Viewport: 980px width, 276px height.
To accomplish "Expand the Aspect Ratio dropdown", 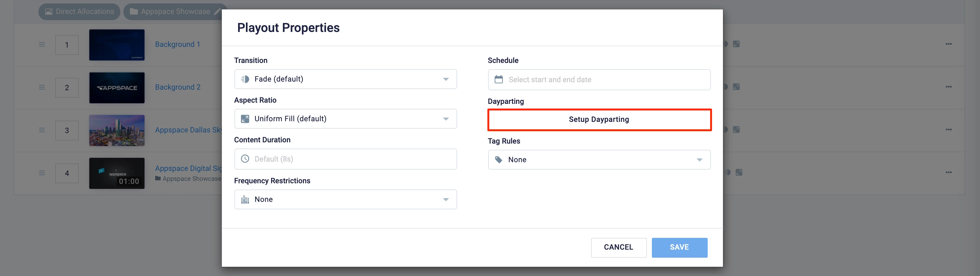I will tap(345, 119).
